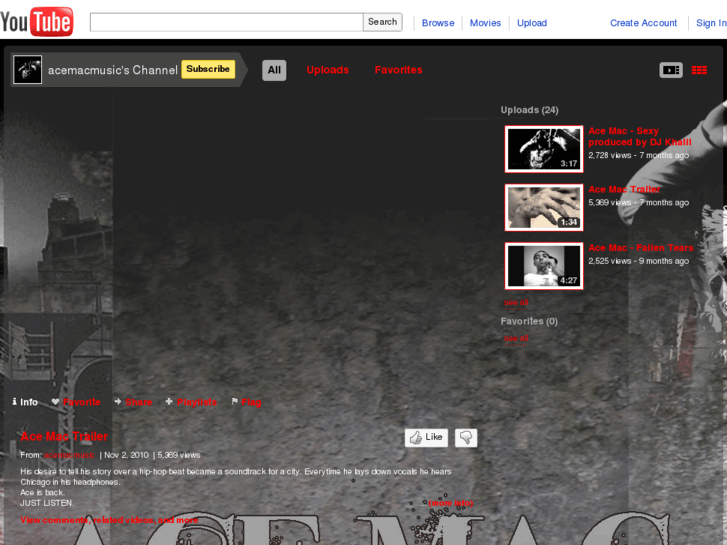Open 'Ace Mac - Sexy produced by DJ Khalil' title

(x=640, y=136)
